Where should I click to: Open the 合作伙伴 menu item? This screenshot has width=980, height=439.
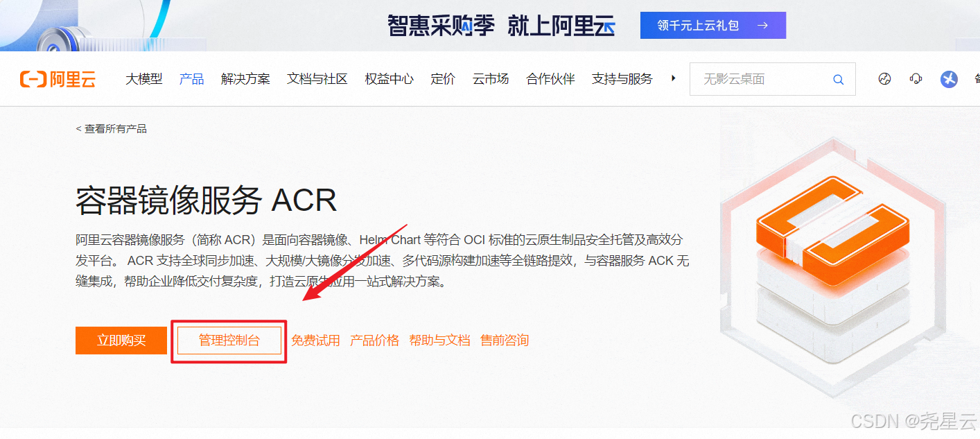pyautogui.click(x=550, y=79)
